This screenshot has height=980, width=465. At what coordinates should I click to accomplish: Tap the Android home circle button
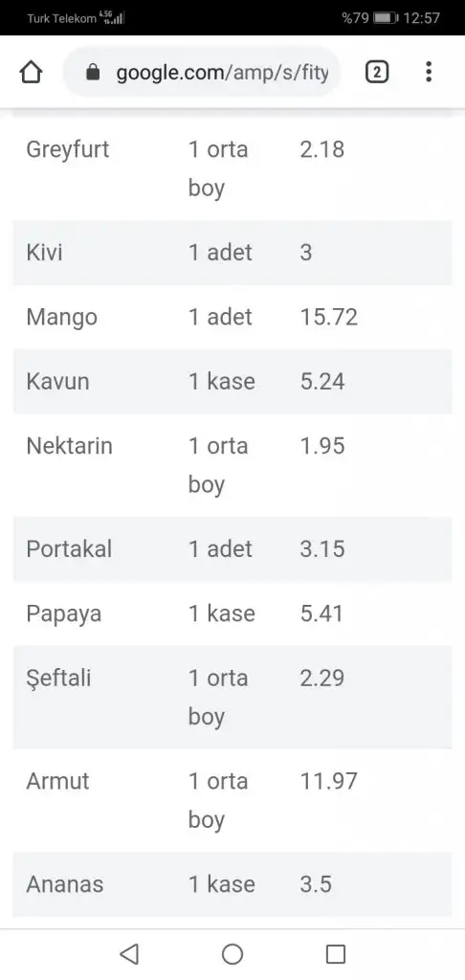coord(232,954)
